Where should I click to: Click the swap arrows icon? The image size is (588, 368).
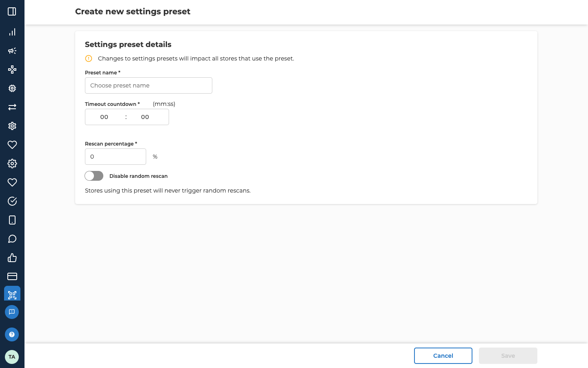(12, 107)
